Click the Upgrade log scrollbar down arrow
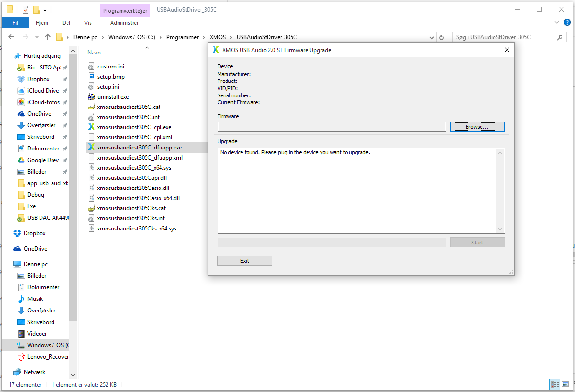The width and height of the screenshot is (575, 392). tap(500, 229)
